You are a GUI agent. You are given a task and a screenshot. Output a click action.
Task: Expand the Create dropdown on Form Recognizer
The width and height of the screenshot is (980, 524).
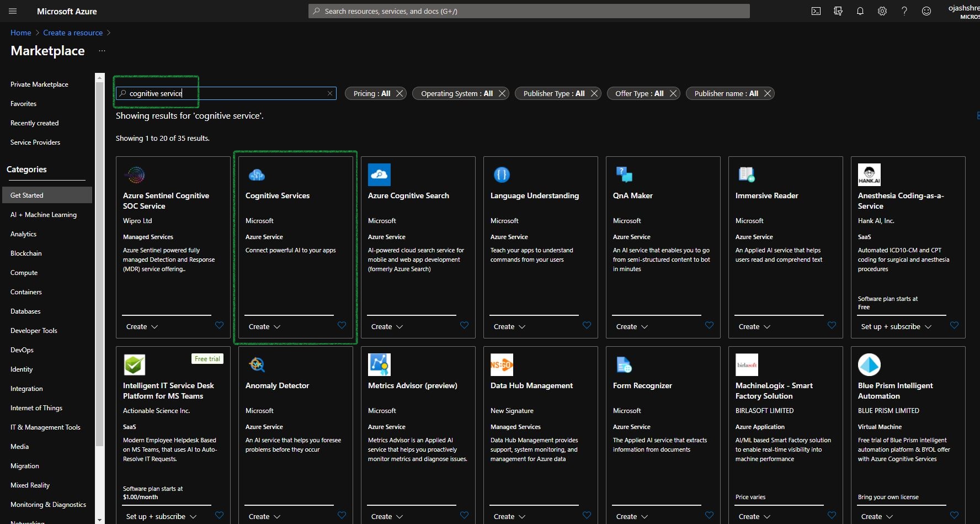631,516
